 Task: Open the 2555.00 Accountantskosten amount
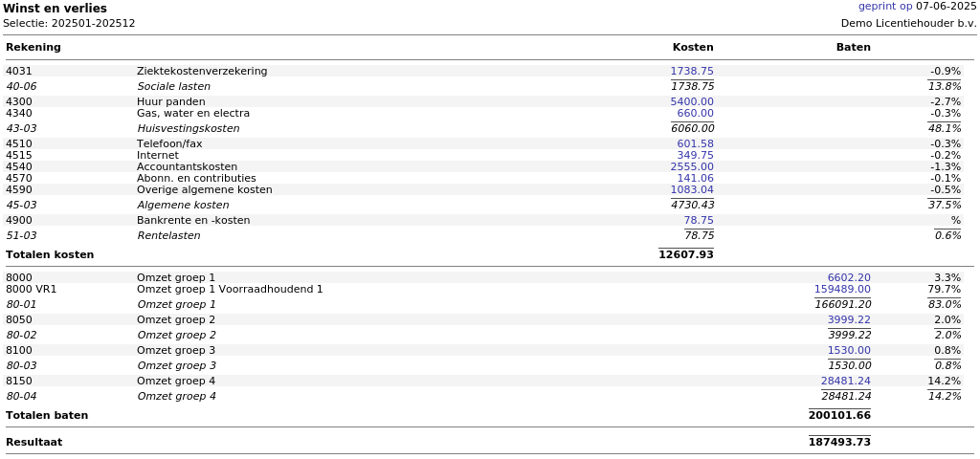click(692, 166)
